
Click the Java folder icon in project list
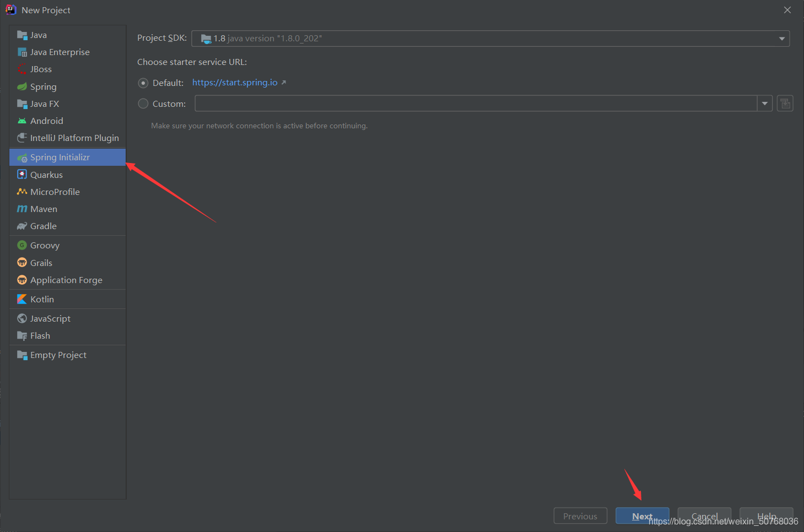[x=22, y=35]
